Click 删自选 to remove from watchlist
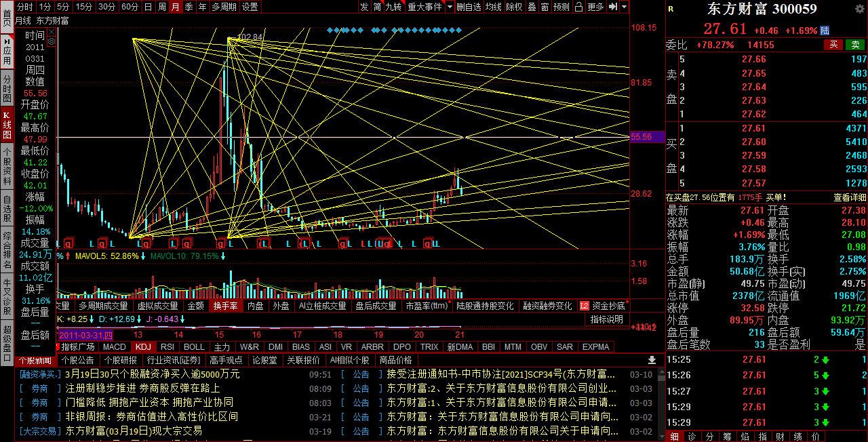The width and height of the screenshot is (868, 442). (469, 7)
